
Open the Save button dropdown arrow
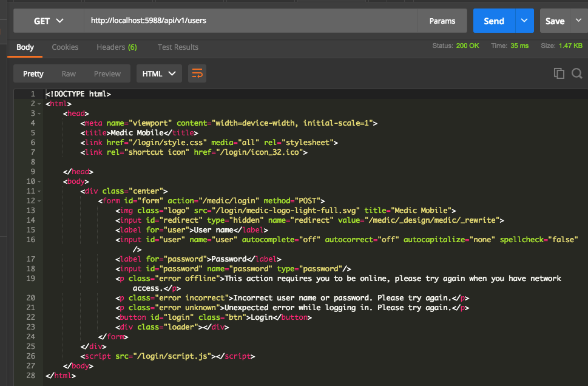578,20
